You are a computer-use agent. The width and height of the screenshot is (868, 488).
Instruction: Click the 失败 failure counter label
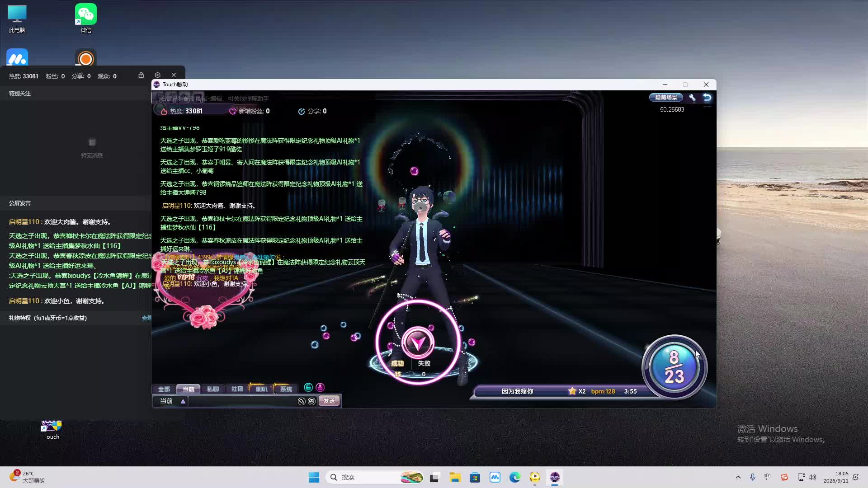pyautogui.click(x=424, y=363)
